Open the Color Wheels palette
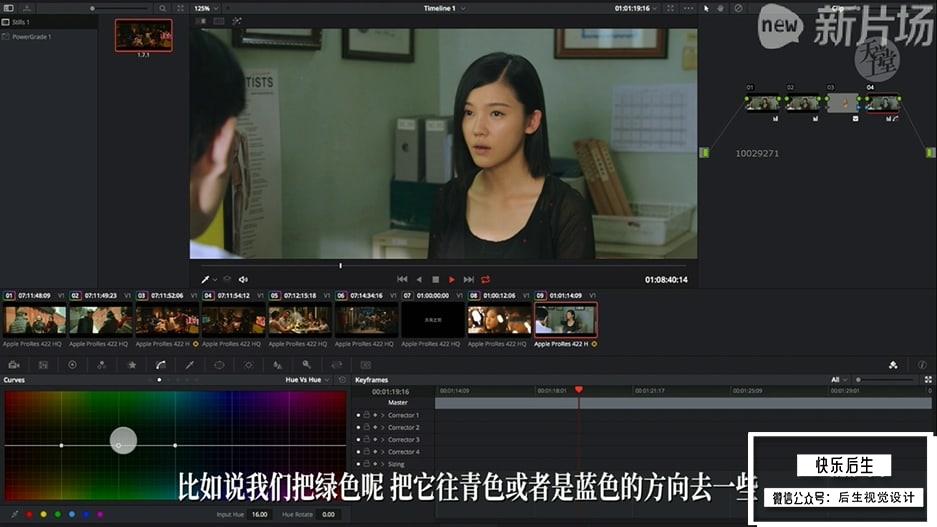This screenshot has height=527, width=937. [x=72, y=365]
